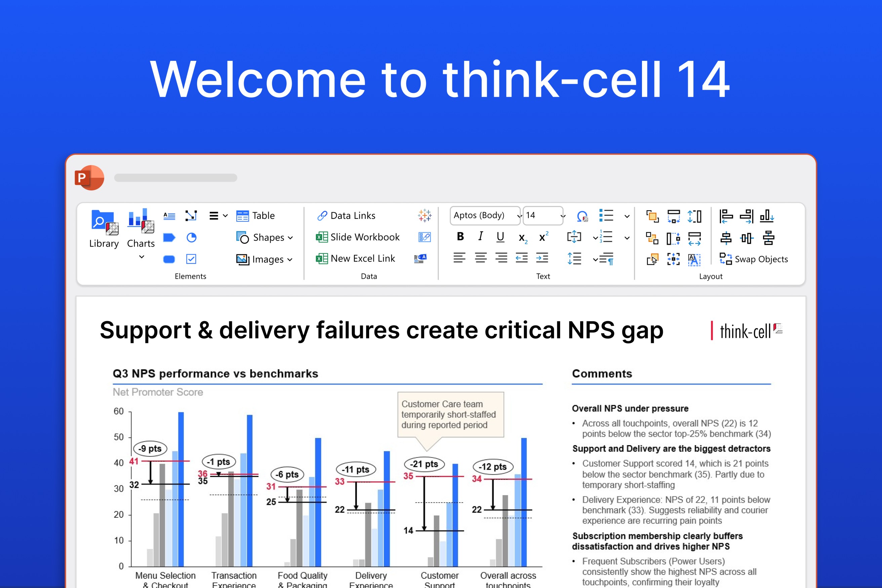Click the text tag icon beside New Excel Link
This screenshot has width=882, height=588.
[420, 259]
